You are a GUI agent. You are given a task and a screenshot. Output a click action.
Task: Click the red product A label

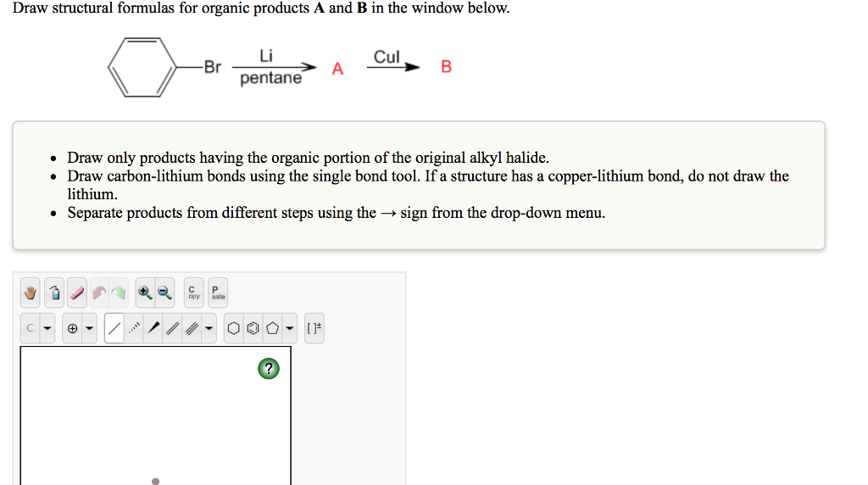[x=337, y=69]
